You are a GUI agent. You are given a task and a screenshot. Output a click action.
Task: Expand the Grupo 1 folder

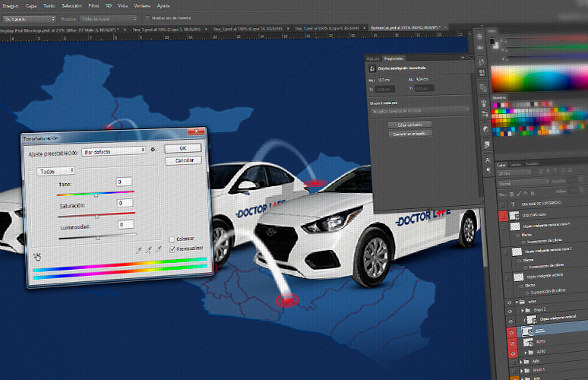click(522, 371)
